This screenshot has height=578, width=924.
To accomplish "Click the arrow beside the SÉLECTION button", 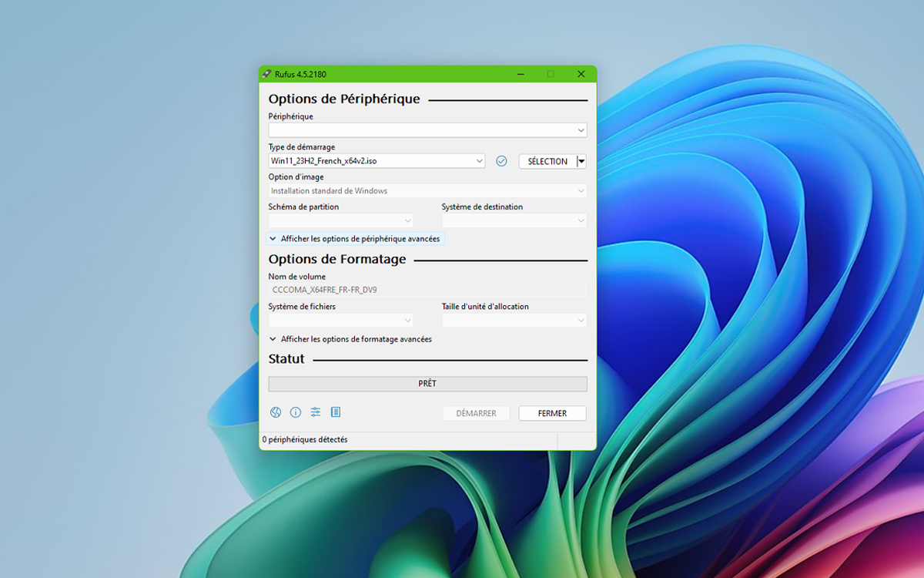I will pyautogui.click(x=582, y=161).
